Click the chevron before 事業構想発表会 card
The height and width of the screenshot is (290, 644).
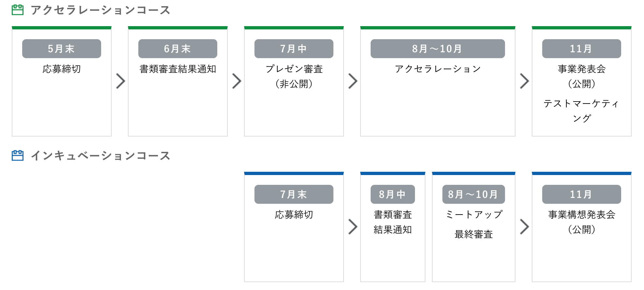(x=524, y=227)
